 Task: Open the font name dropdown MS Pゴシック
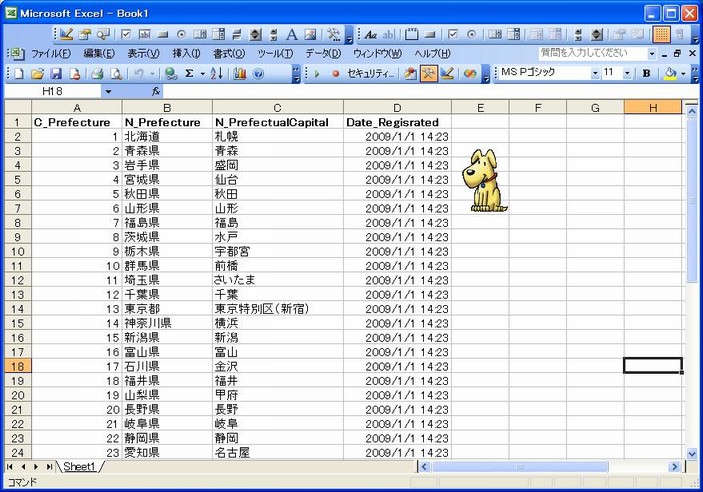click(x=595, y=73)
